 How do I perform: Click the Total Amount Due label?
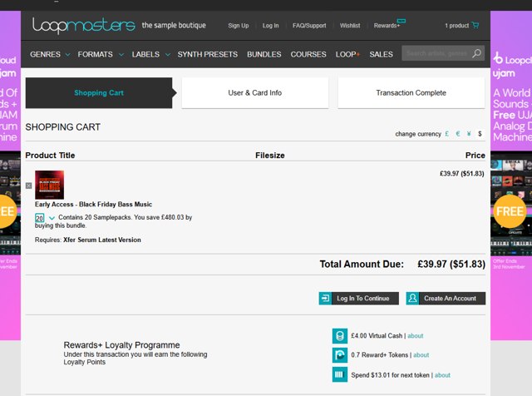(362, 265)
